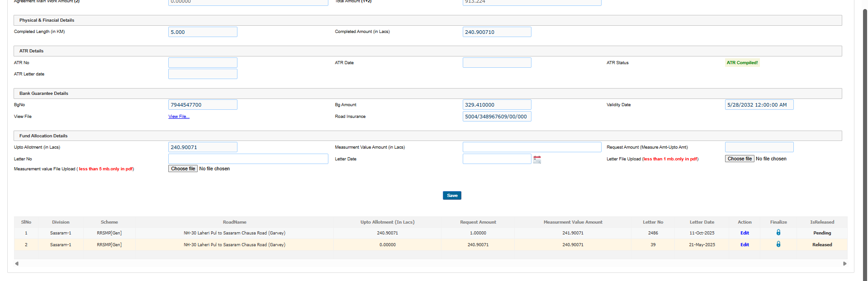Edit the Letter No 39 row
The height and width of the screenshot is (281, 868).
point(745,245)
